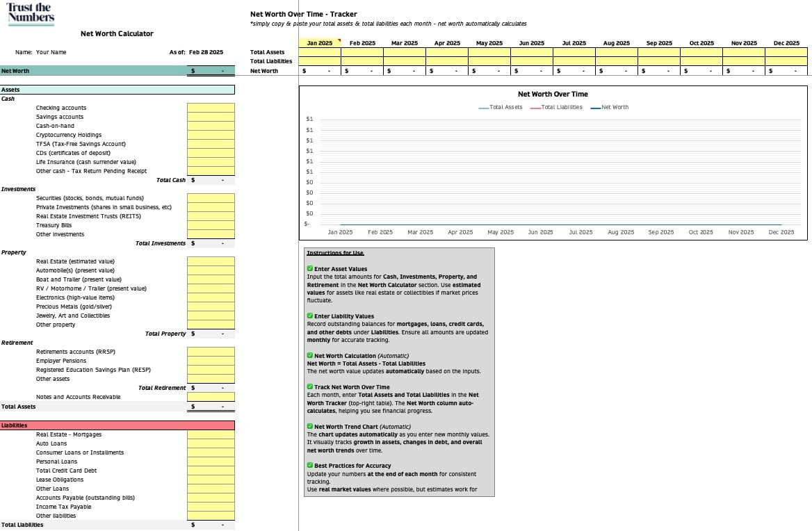This screenshot has width=812, height=531.
Task: Select the Total Credit Card Debt cell
Action: point(211,471)
